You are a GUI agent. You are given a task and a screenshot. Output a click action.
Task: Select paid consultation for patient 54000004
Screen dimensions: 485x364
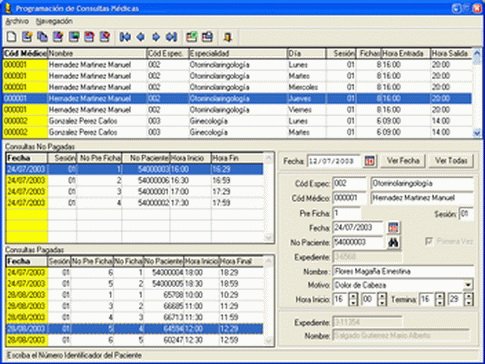135,272
